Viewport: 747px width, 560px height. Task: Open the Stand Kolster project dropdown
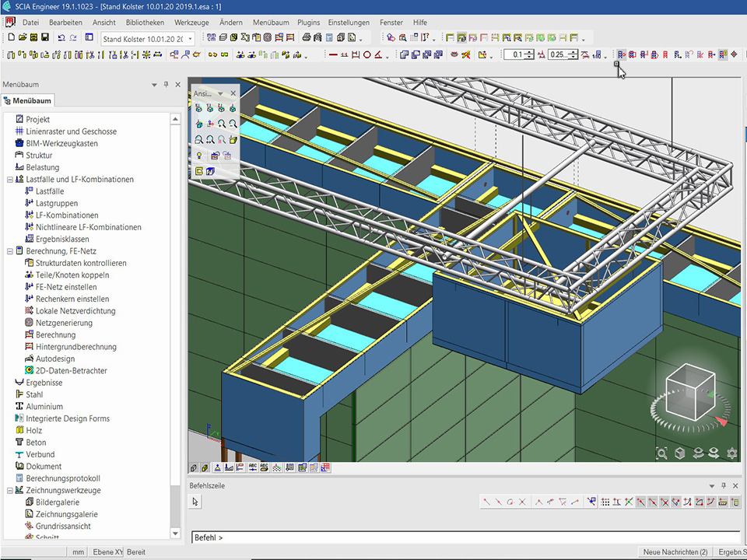[x=191, y=39]
